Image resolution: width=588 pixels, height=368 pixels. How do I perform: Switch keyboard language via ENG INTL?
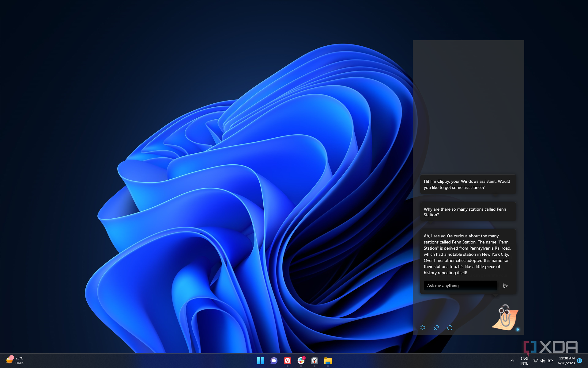point(524,361)
